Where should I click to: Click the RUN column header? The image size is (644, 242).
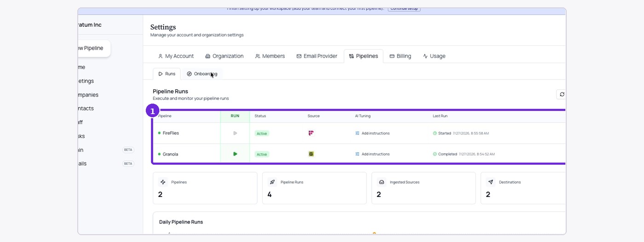point(235,116)
